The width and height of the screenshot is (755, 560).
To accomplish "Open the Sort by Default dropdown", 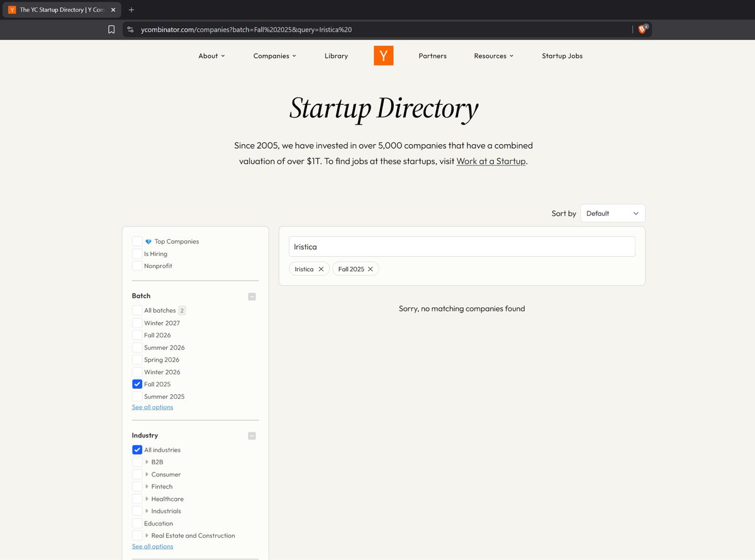I will 613,213.
